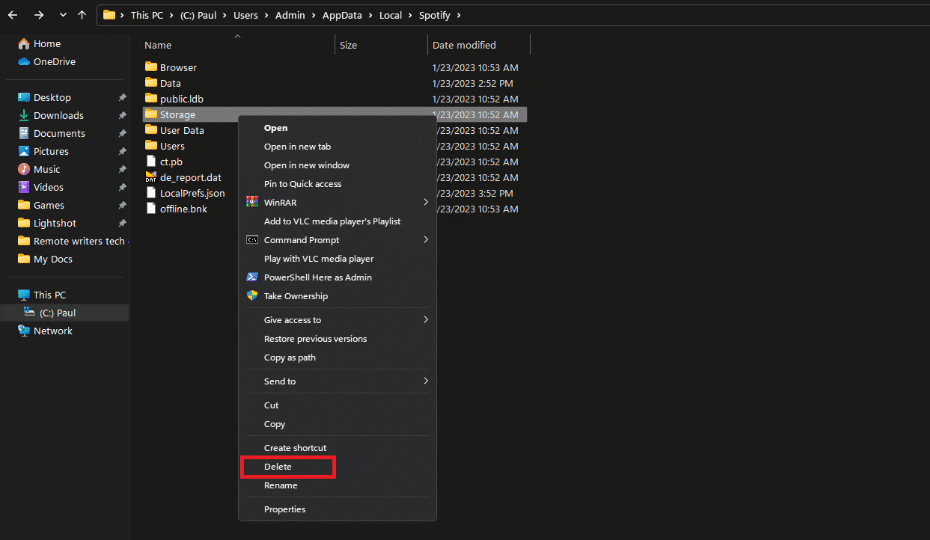Expand Give access to submenu arrow
The width and height of the screenshot is (930, 540).
[x=425, y=320]
